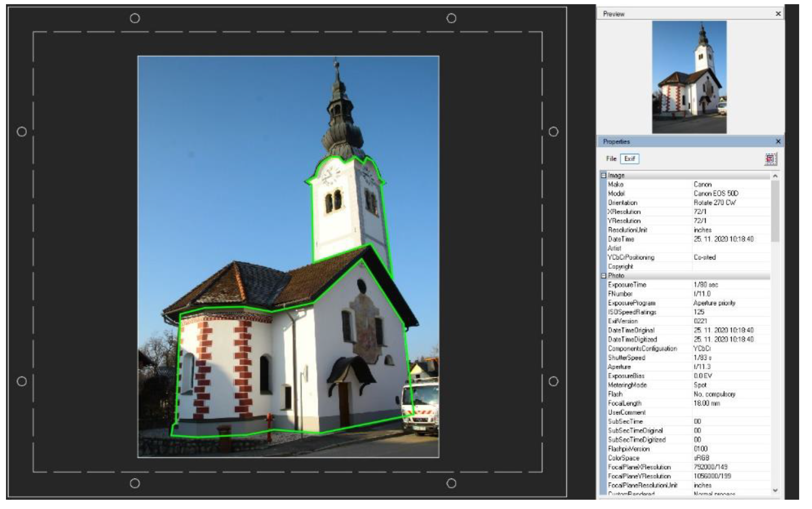Close the Properties panel
The width and height of the screenshot is (812, 509).
pos(778,141)
